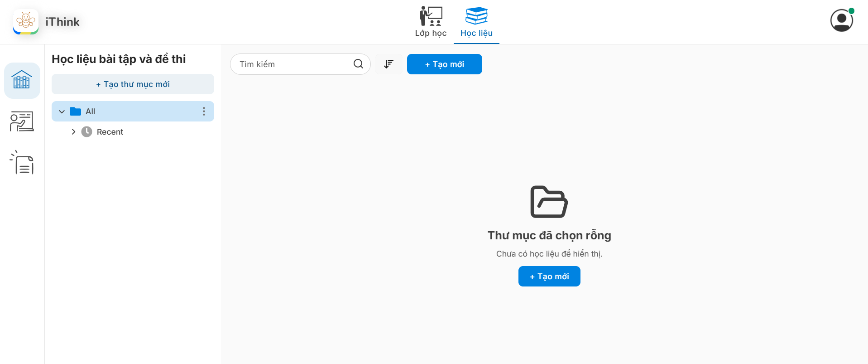Click the iThink brand name text
The width and height of the screenshot is (868, 364).
[62, 22]
